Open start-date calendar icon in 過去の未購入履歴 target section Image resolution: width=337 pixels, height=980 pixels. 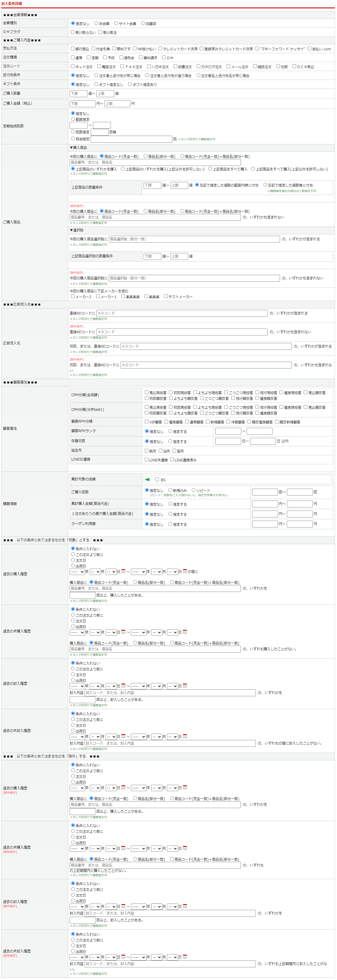123,632
